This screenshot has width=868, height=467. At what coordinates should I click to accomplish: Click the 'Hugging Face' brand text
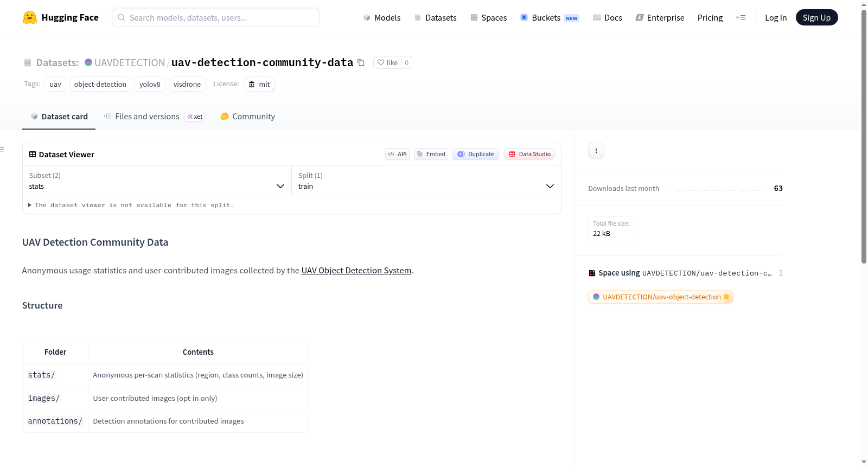pos(70,17)
